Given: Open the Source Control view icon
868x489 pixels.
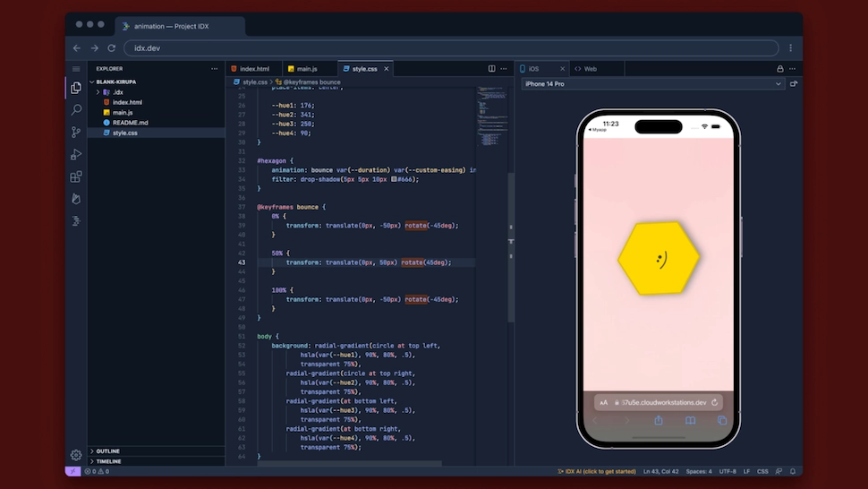Looking at the screenshot, I should click(x=76, y=132).
